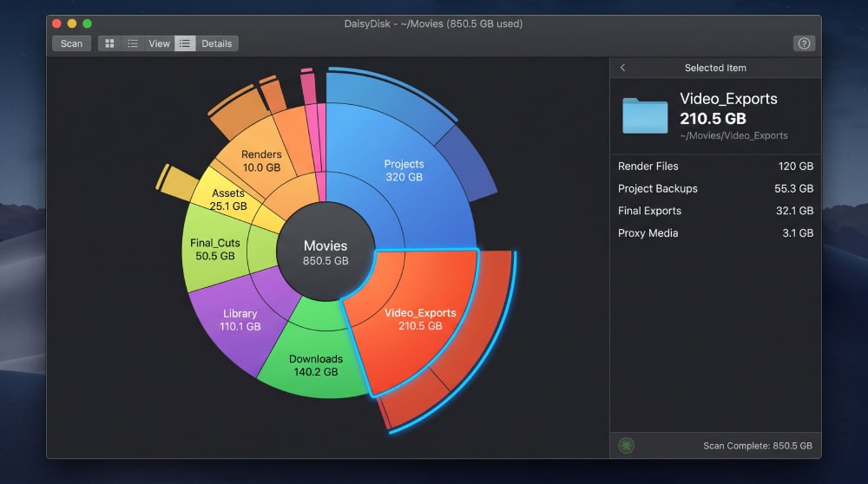
Task: Click the green zoom window button
Action: (x=88, y=23)
